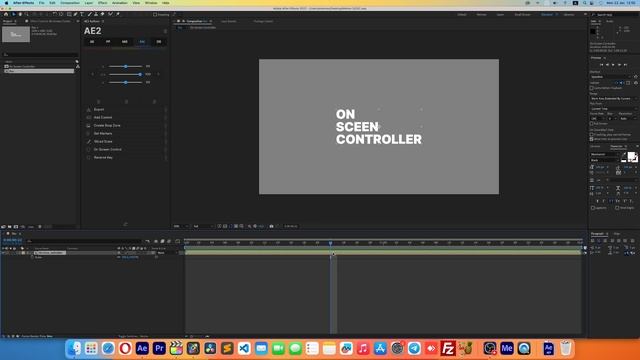Click First Frame button in Preview panel

[x=601, y=64]
